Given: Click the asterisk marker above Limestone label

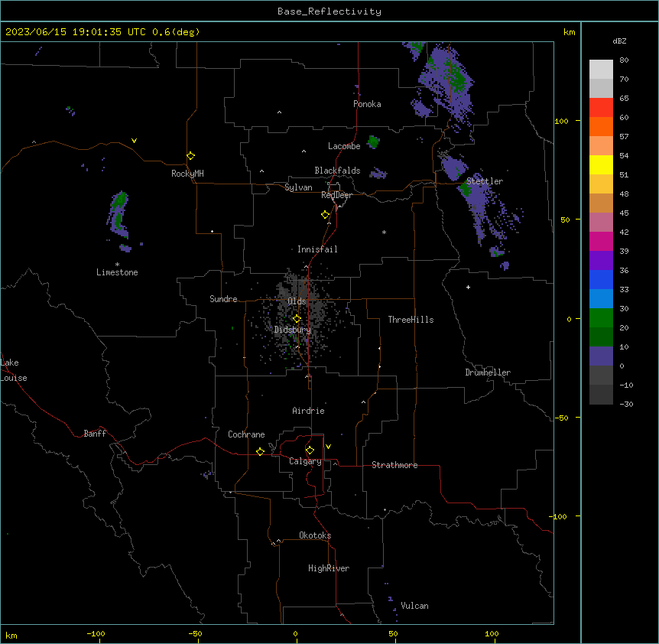Looking at the screenshot, I should (117, 265).
